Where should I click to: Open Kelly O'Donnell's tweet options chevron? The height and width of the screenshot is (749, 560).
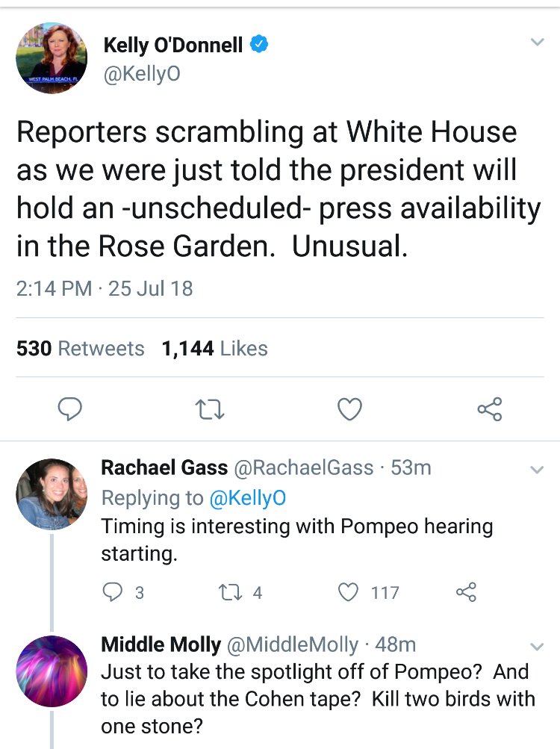[x=536, y=43]
